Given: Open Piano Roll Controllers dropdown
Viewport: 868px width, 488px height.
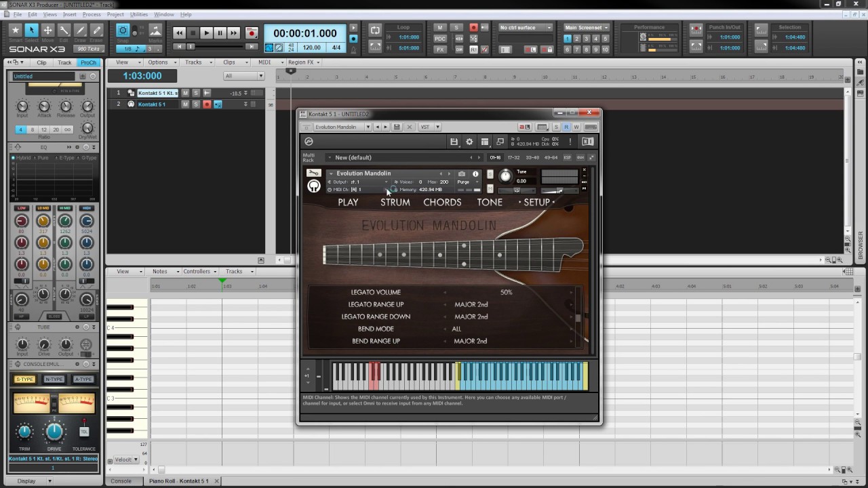Looking at the screenshot, I should pos(199,271).
